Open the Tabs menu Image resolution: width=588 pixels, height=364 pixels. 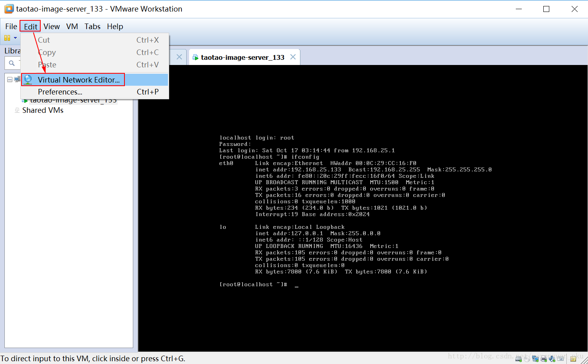coord(92,26)
